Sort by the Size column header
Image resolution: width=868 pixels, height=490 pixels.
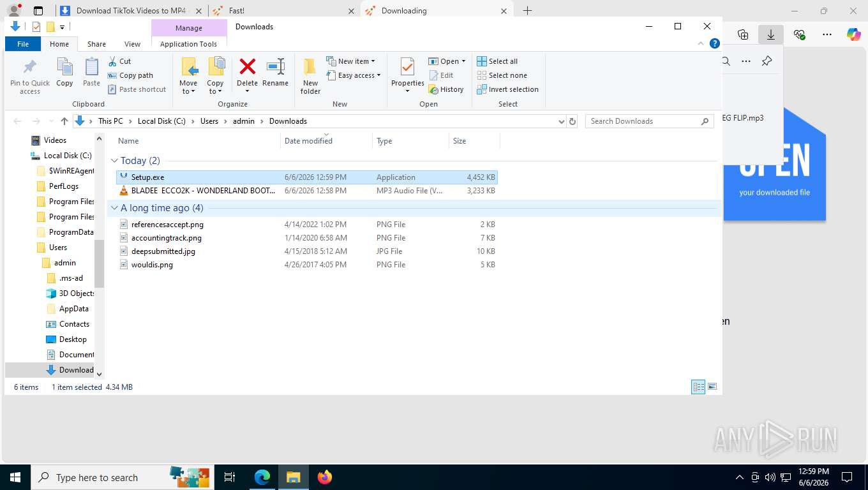[x=474, y=141]
